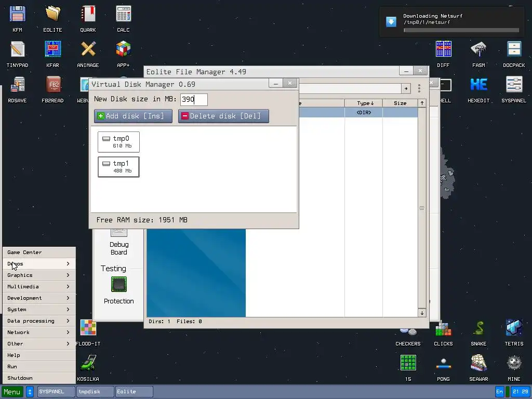This screenshot has height=399, width=532.
Task: Expand the Multimedia submenu
Action: [x=39, y=287]
